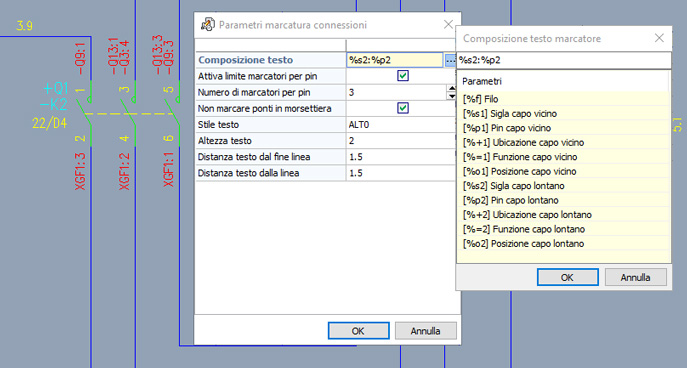Increase 'Numero di marcatori per pin' with up arrow
The height and width of the screenshot is (368, 687).
pyautogui.click(x=451, y=88)
